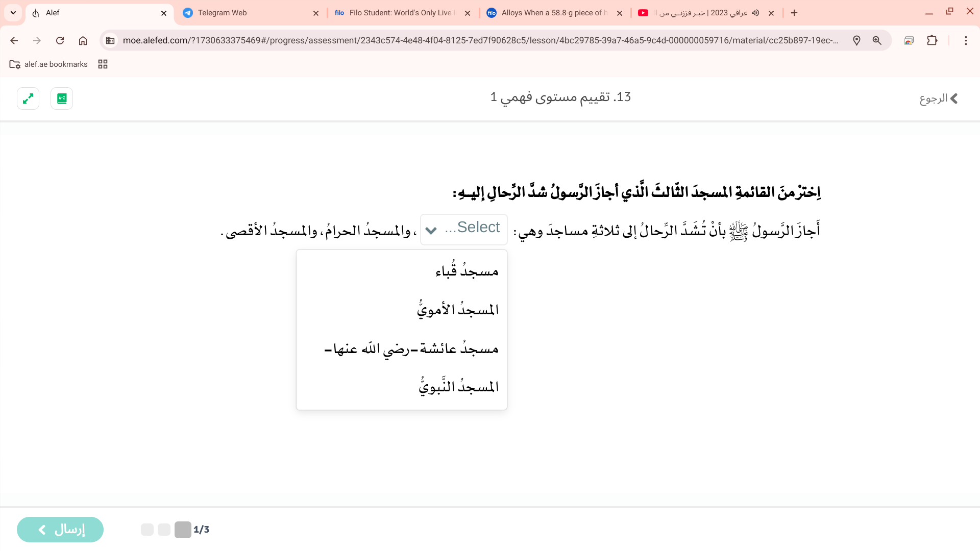Open the bookmarks apps grid icon

103,64
